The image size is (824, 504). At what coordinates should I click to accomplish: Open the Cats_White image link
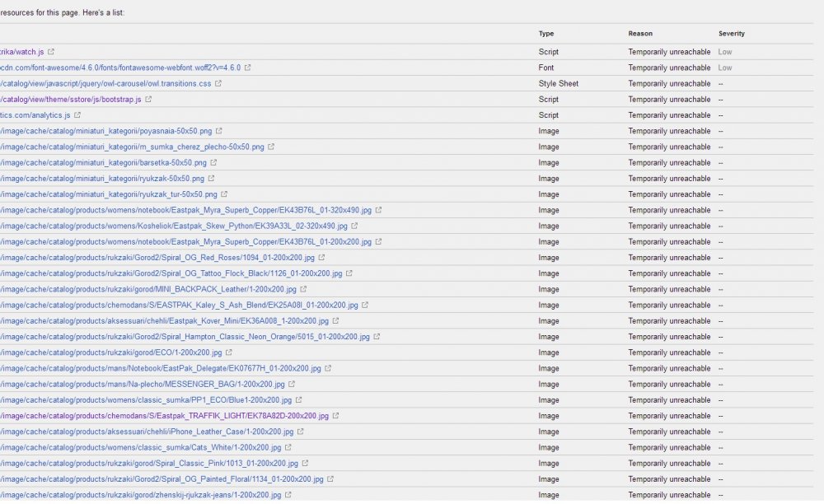pos(140,447)
